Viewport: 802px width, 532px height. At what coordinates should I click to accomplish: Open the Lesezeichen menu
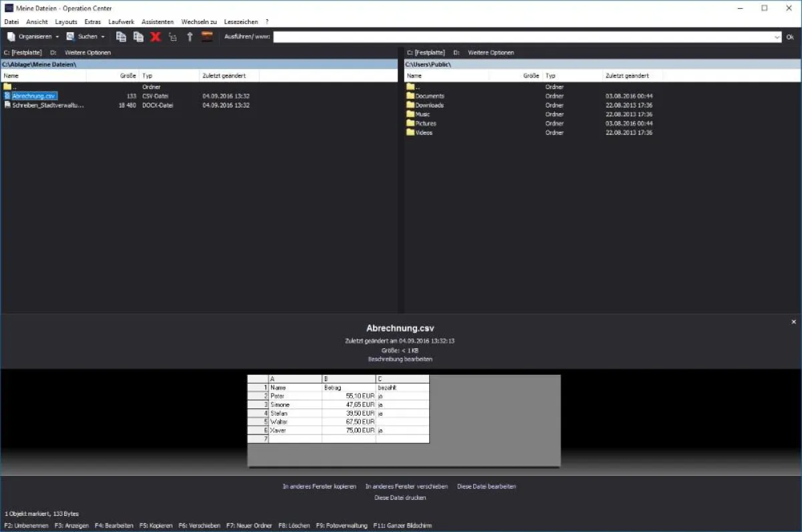(x=241, y=21)
